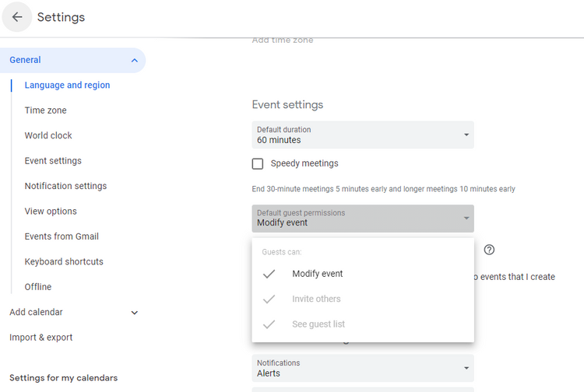The width and height of the screenshot is (584, 392).
Task: Go to Events from Gmail
Action: coord(62,236)
